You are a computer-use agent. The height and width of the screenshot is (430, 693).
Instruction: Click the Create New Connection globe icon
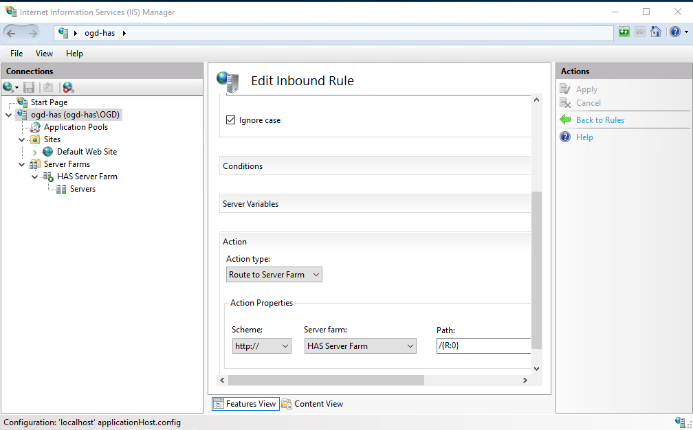point(8,87)
